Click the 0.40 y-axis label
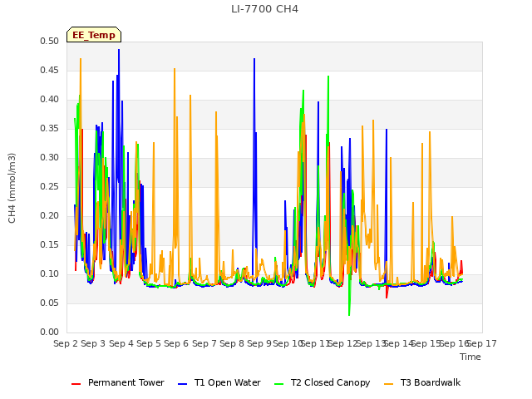532x399 pixels. point(50,100)
